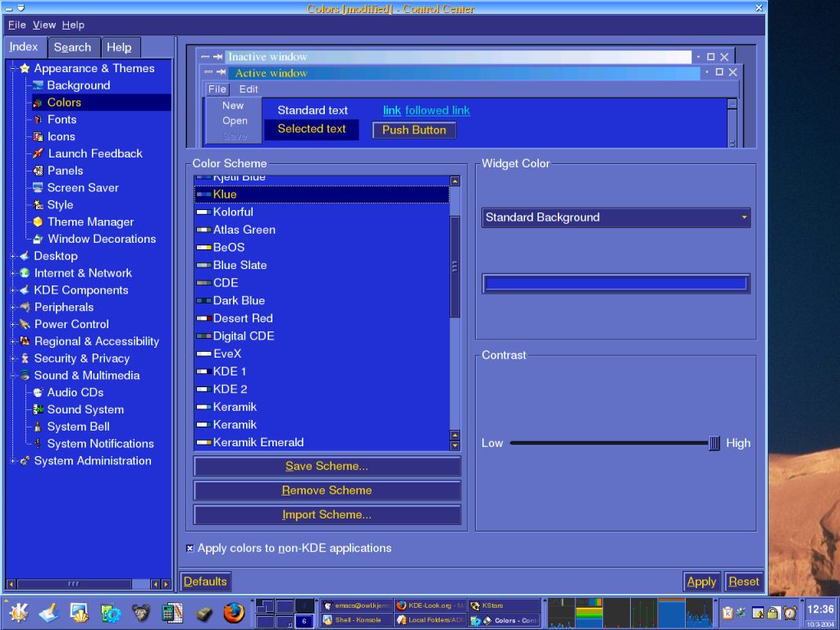Select the Index tab

click(x=24, y=47)
